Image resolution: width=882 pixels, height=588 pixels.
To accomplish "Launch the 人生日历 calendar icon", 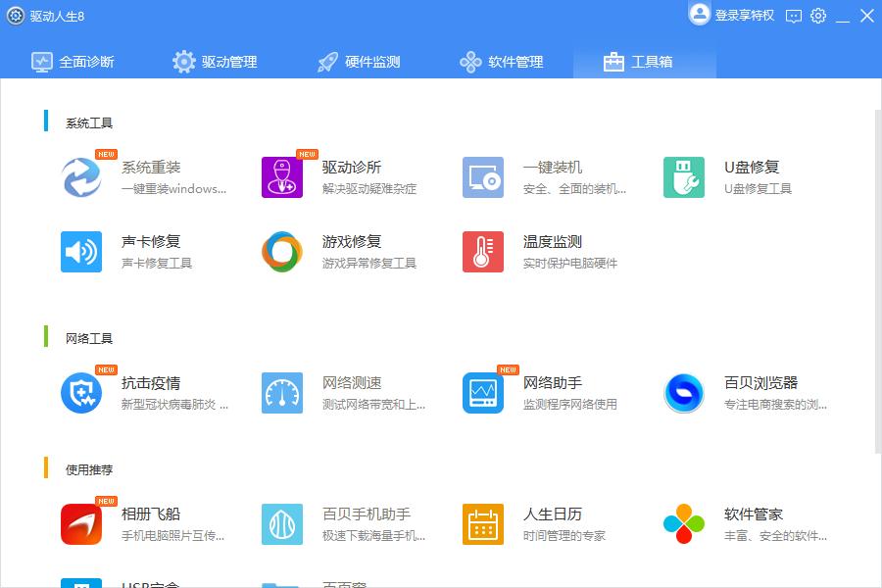I will tap(483, 524).
